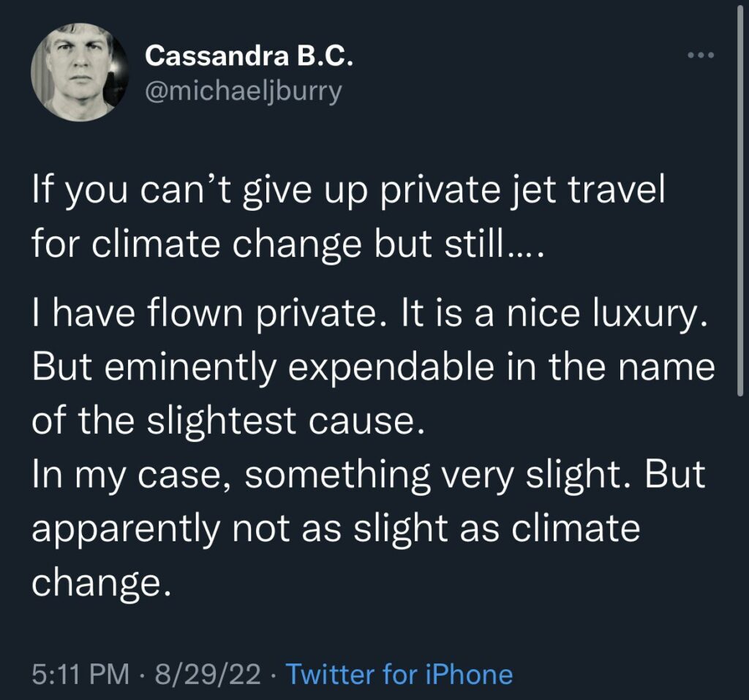Click the @michaeljburry handle

(244, 93)
